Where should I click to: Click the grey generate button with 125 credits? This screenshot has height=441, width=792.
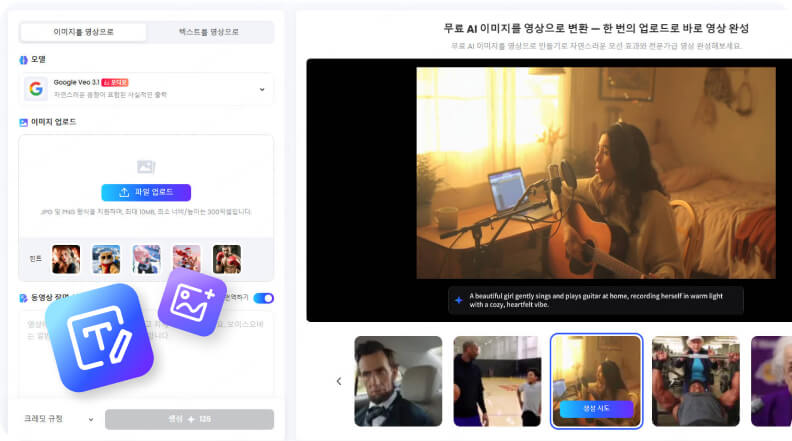click(x=189, y=419)
